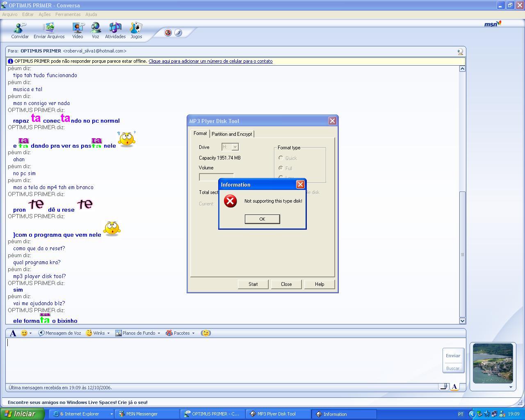Click in the message typing area

point(224,360)
